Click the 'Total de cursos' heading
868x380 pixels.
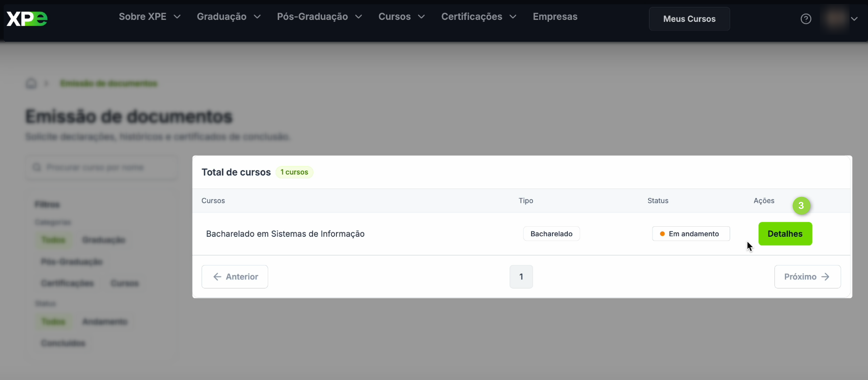tap(236, 172)
